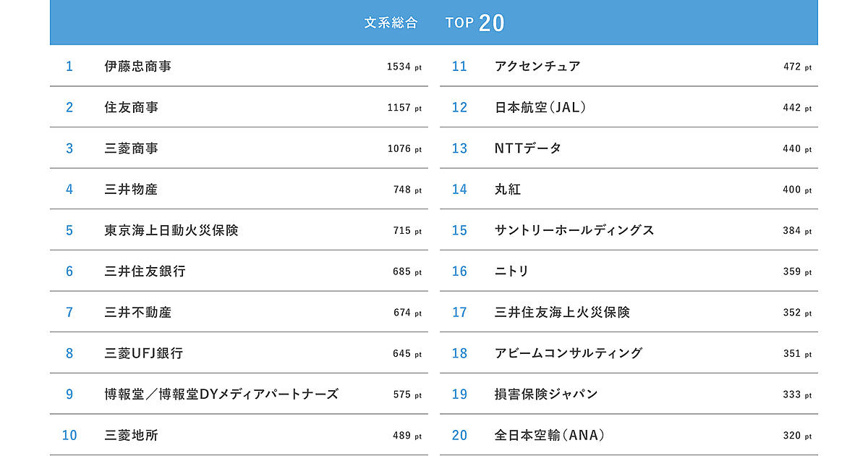Select 三井物産 in the ranking
Viewport: 868px width, 456px height.
coord(131,190)
